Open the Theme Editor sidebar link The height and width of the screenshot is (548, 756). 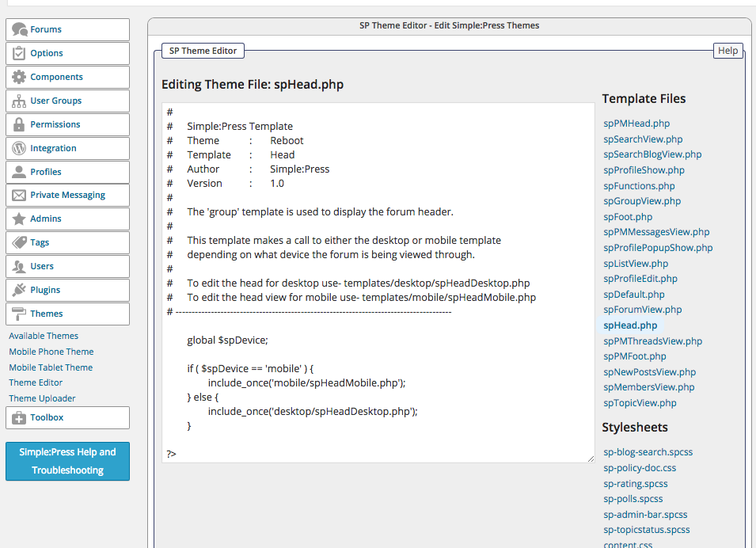[36, 382]
